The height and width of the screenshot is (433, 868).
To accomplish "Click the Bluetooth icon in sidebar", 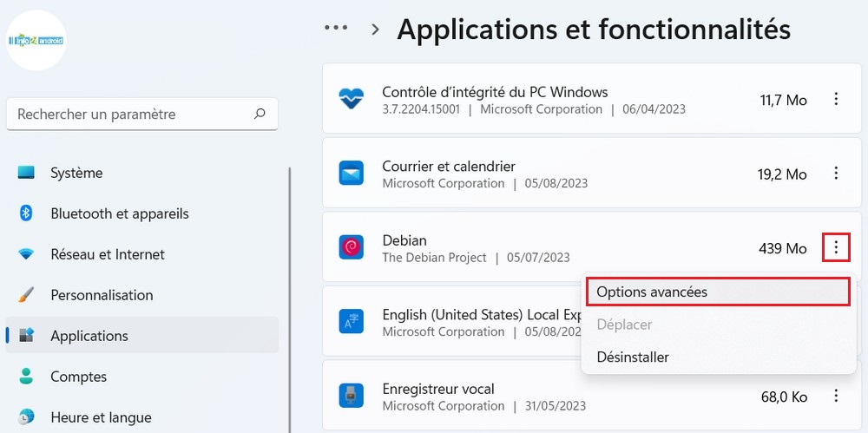I will click(26, 213).
